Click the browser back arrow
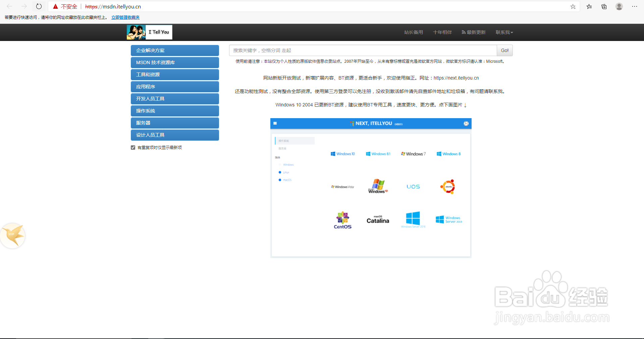Viewport: 644px width, 339px height. pos(9,6)
